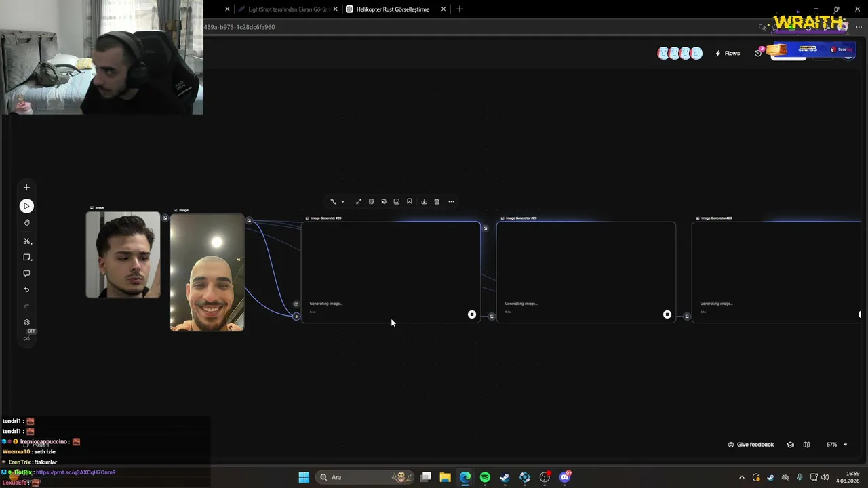Add a new node with the plus tool
This screenshot has height=488, width=868.
(x=26, y=188)
